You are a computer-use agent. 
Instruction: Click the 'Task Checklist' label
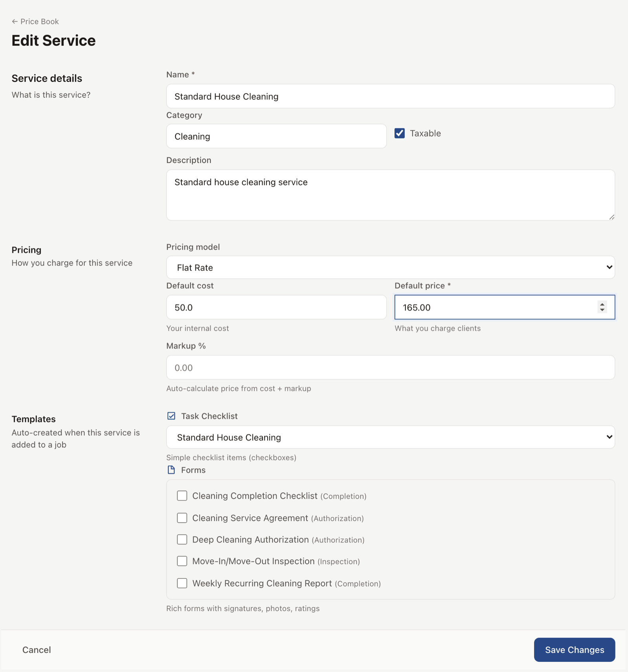point(209,416)
